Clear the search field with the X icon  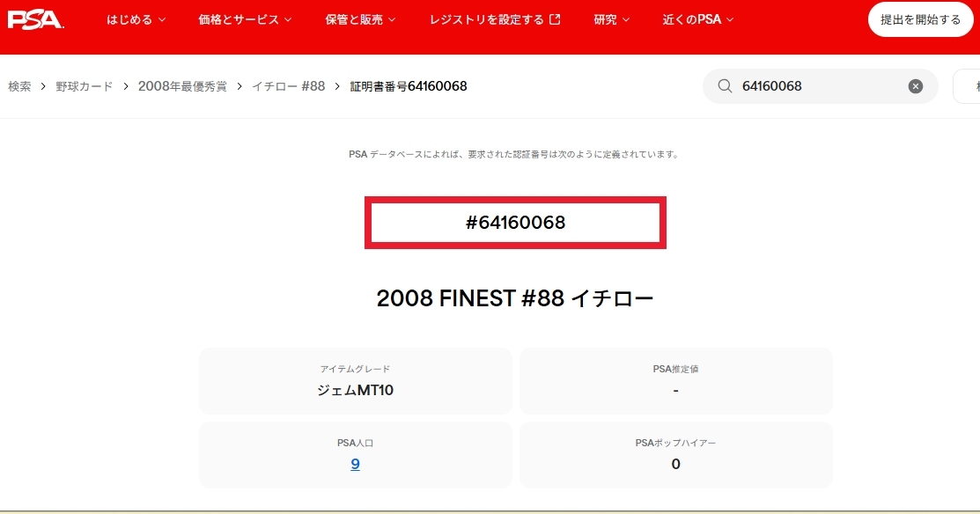click(x=916, y=86)
